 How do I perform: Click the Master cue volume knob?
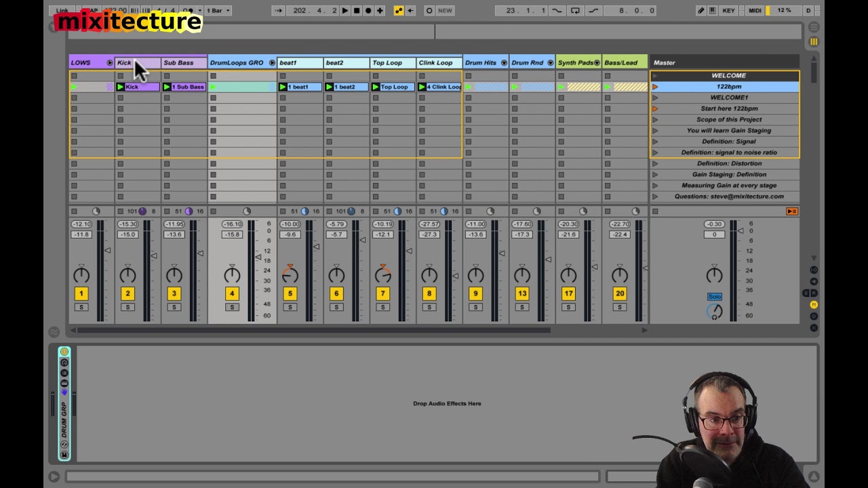715,312
